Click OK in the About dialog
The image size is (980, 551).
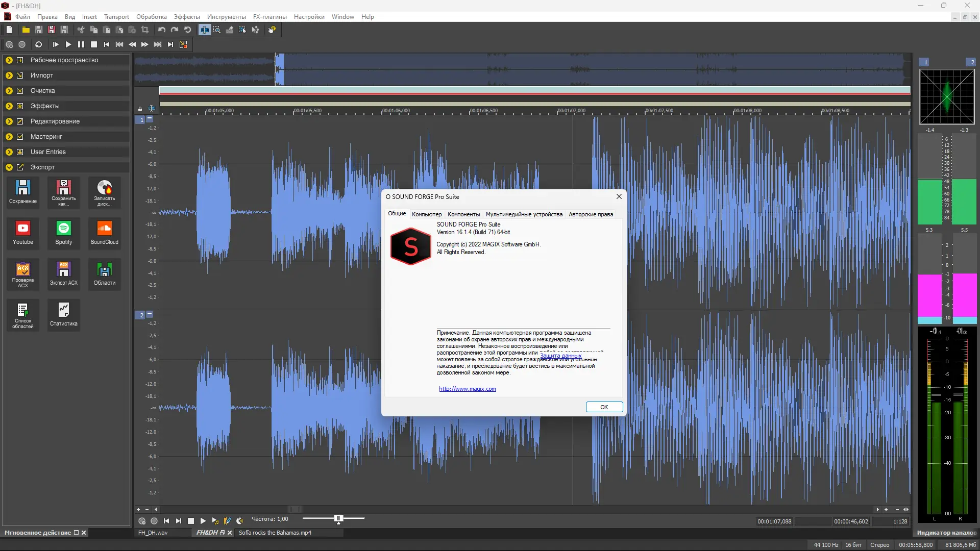tap(604, 407)
